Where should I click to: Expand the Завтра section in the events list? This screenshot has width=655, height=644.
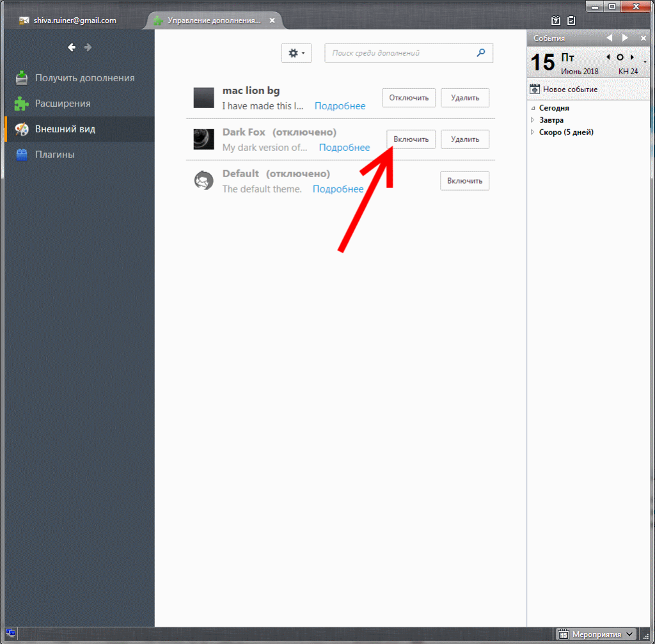tap(533, 120)
